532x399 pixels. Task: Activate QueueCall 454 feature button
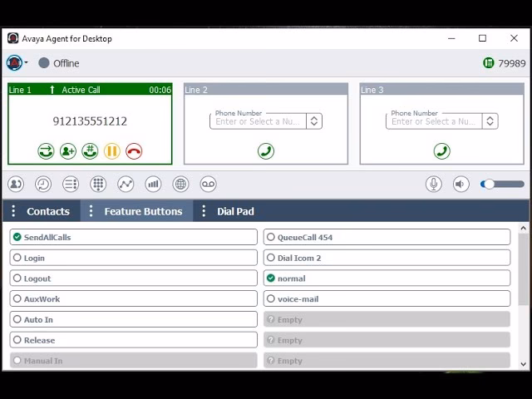tap(387, 237)
